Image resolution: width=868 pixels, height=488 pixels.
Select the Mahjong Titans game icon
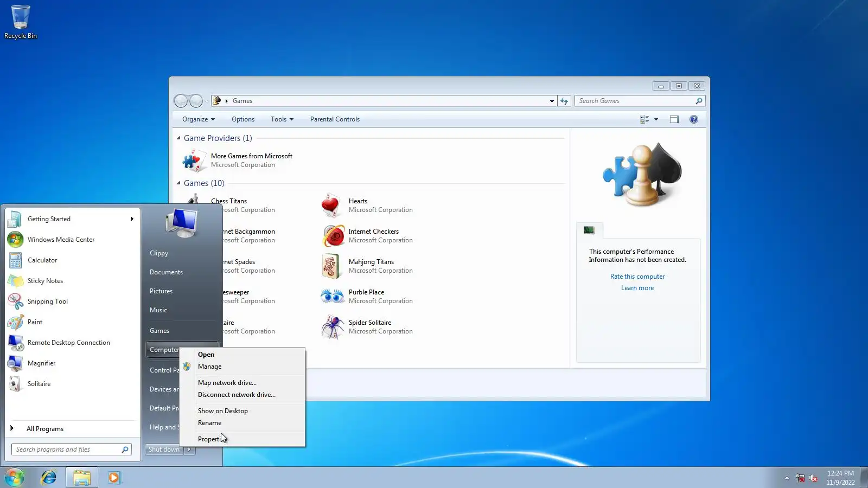tap(332, 266)
